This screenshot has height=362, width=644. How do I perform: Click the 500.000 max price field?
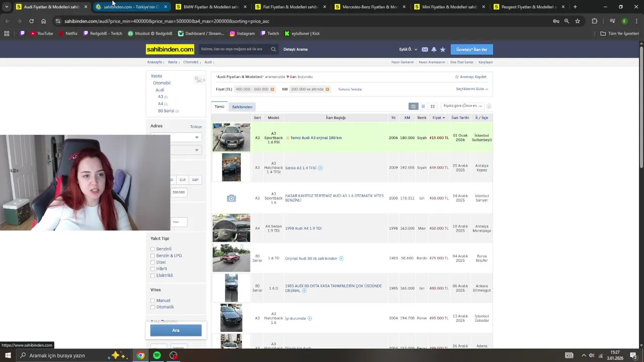179,192
